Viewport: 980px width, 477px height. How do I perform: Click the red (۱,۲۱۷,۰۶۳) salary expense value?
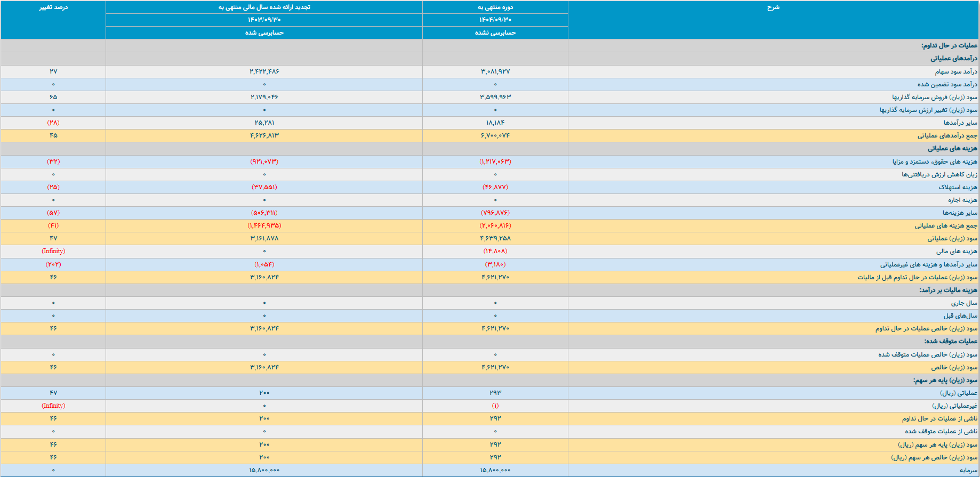[x=495, y=161]
